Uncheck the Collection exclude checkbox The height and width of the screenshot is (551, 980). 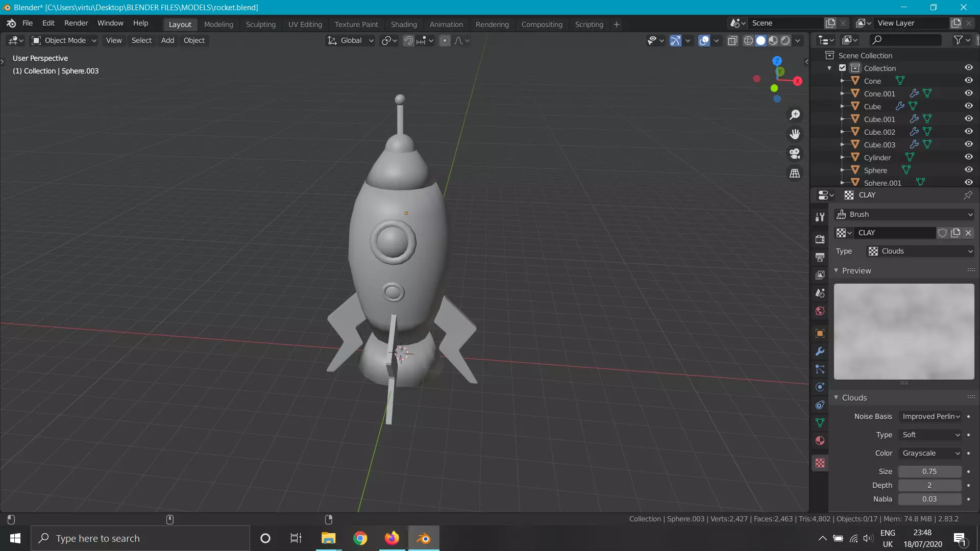pos(843,68)
